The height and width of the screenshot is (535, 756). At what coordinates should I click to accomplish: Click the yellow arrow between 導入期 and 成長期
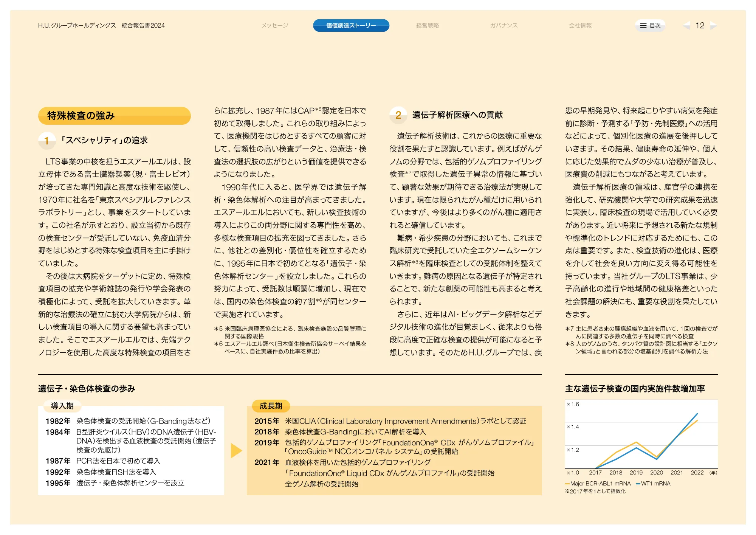click(x=236, y=450)
